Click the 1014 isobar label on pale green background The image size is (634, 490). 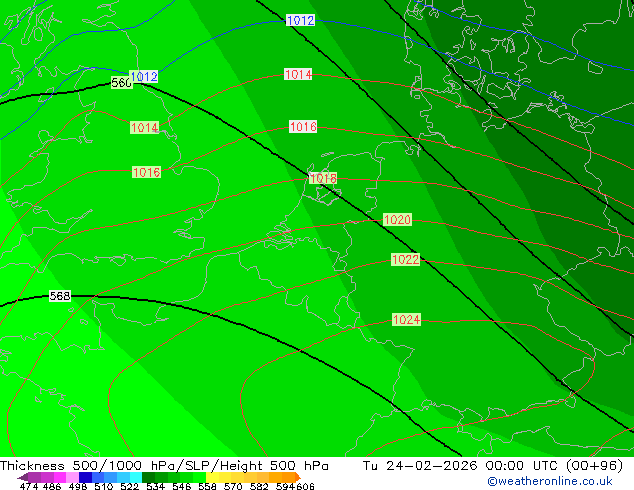point(144,127)
